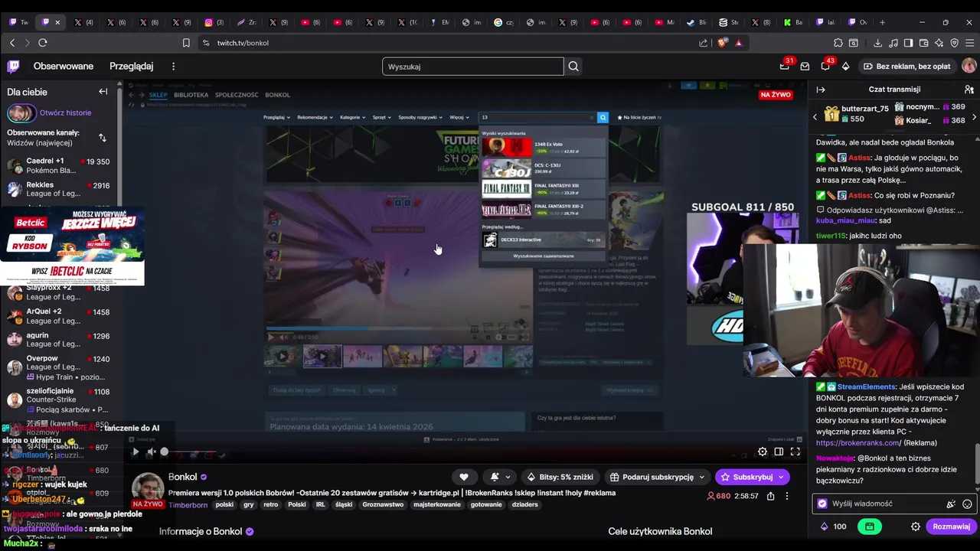Open the Bits diamond icon in top bar

845,67
